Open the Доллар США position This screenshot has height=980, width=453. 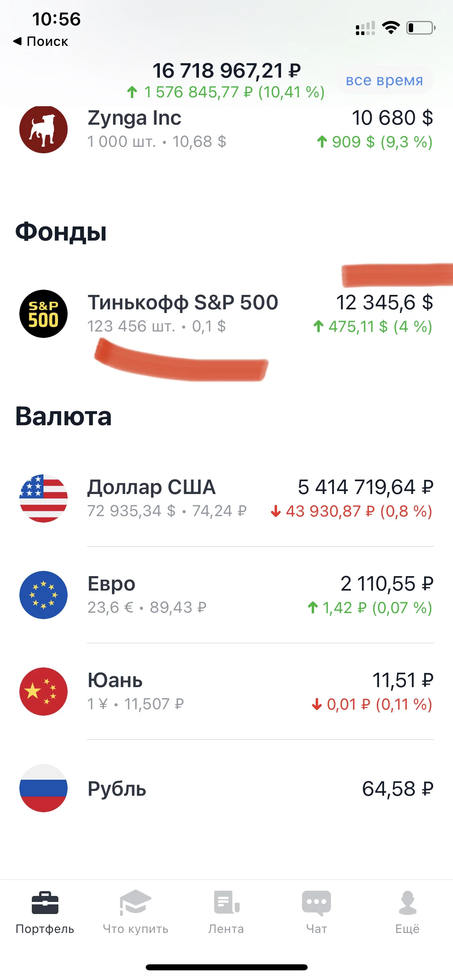(226, 498)
